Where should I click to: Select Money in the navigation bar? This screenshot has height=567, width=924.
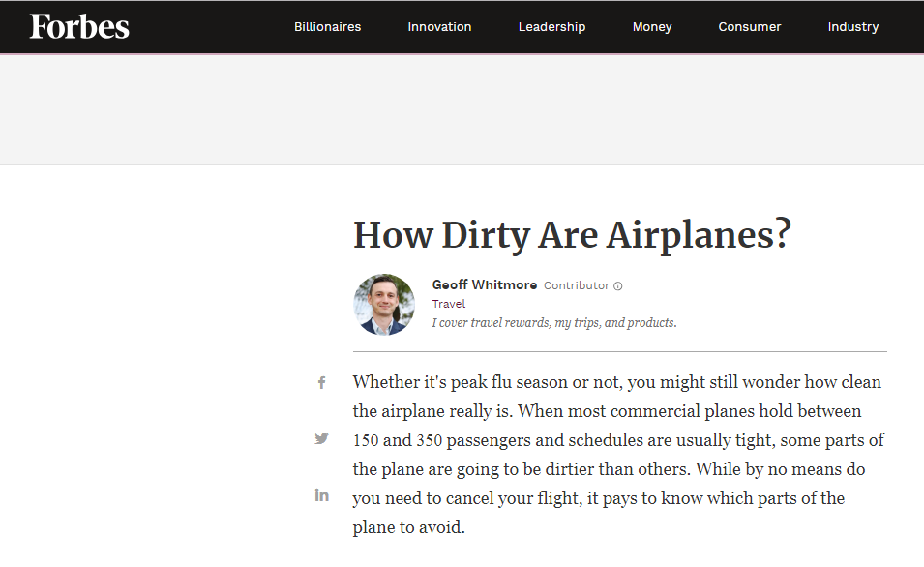[x=652, y=27]
